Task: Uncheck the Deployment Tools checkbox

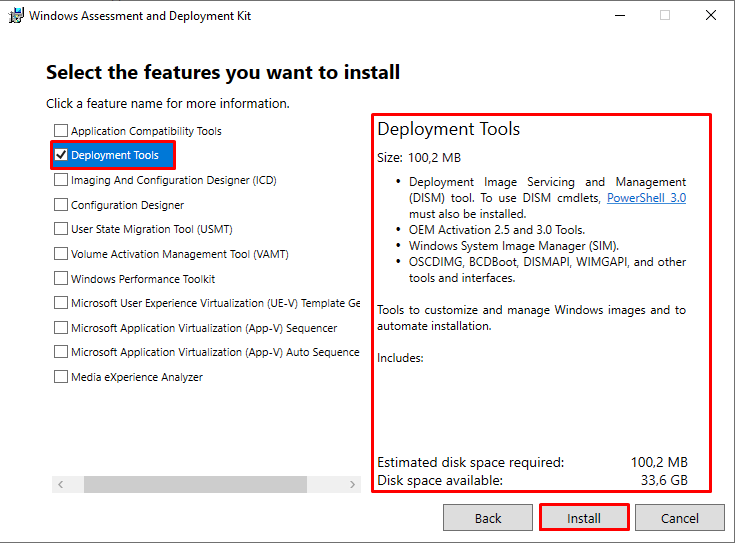Action: tap(61, 155)
